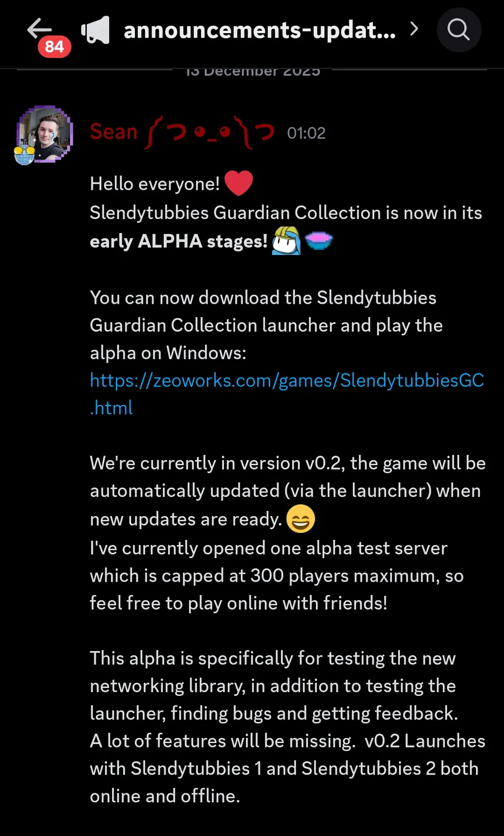Tap the .html continuation of the link

click(111, 408)
